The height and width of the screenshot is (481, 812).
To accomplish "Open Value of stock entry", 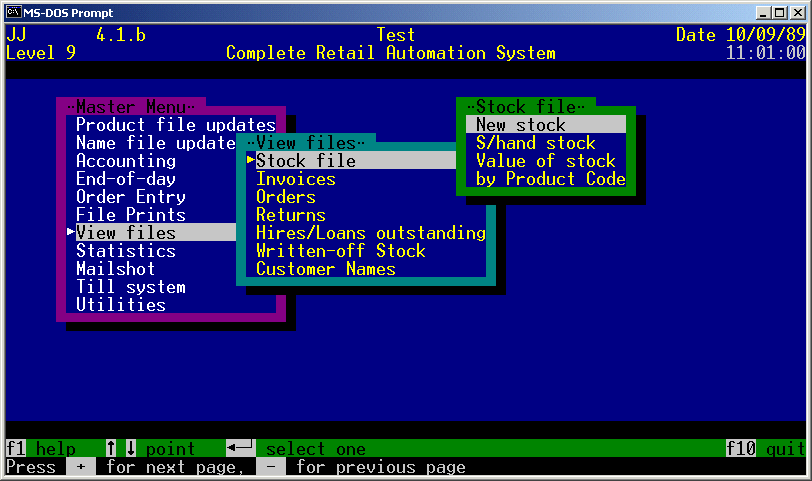I will coord(545,161).
